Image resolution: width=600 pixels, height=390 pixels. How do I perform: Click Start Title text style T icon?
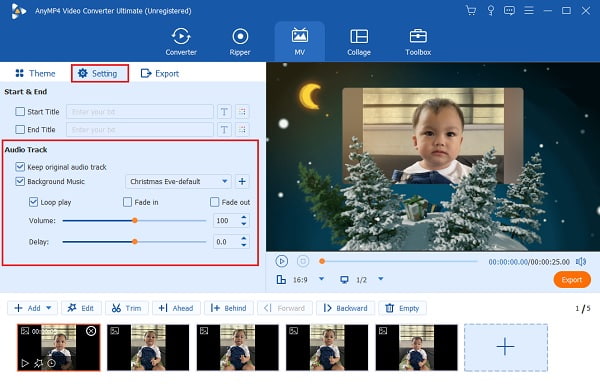pyautogui.click(x=224, y=112)
